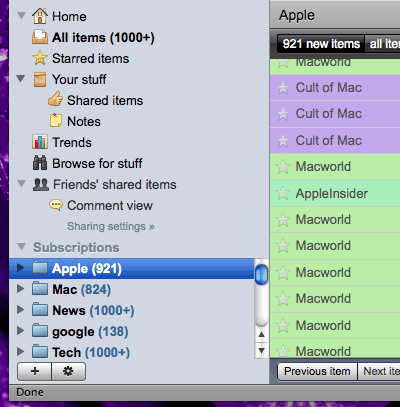This screenshot has height=407, width=400.
Task: Click the plus add subscription button
Action: [x=35, y=371]
